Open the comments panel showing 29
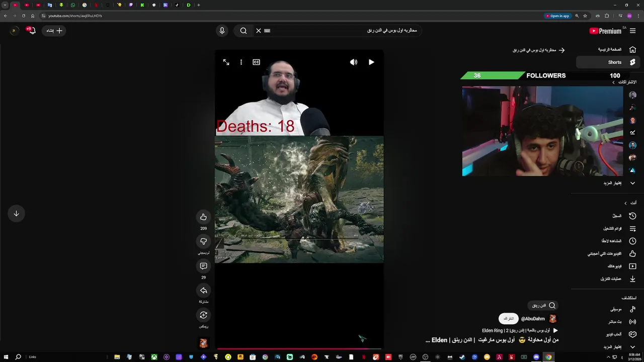644x362 pixels. point(203,266)
